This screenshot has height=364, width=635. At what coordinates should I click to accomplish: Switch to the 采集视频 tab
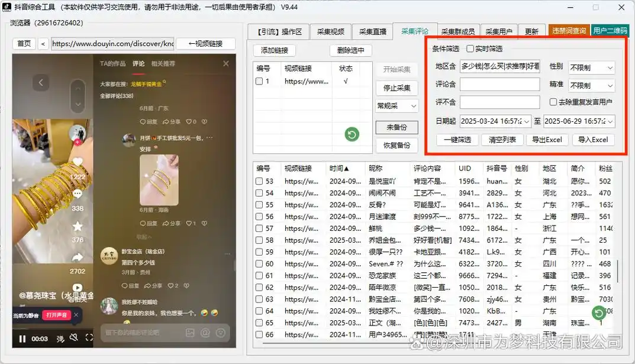(331, 31)
